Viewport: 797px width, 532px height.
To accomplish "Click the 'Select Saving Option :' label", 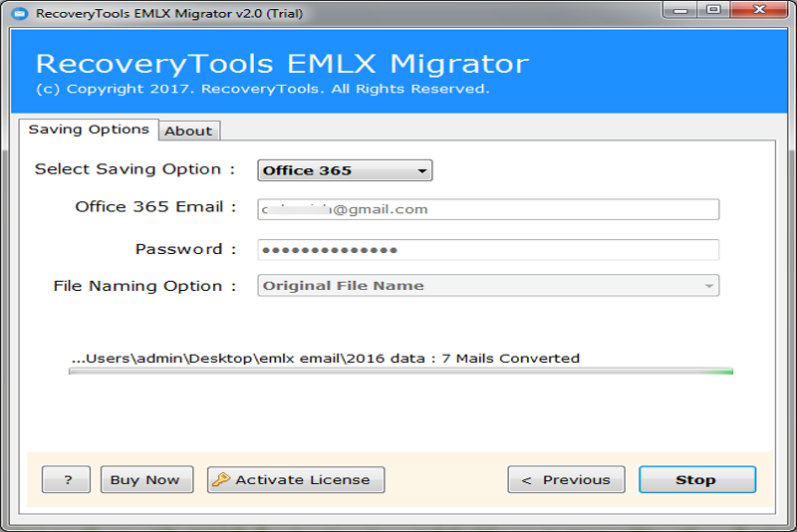I will [134, 169].
